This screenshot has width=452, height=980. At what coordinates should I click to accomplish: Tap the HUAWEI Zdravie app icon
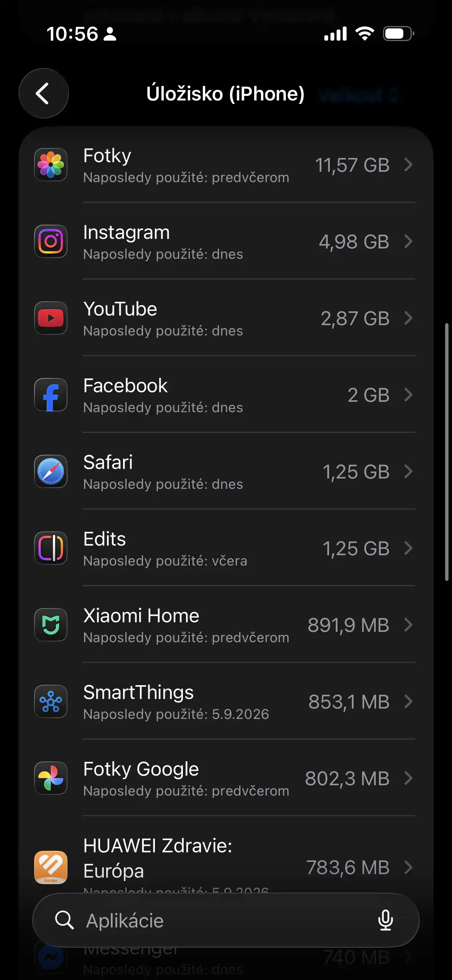coord(51,868)
